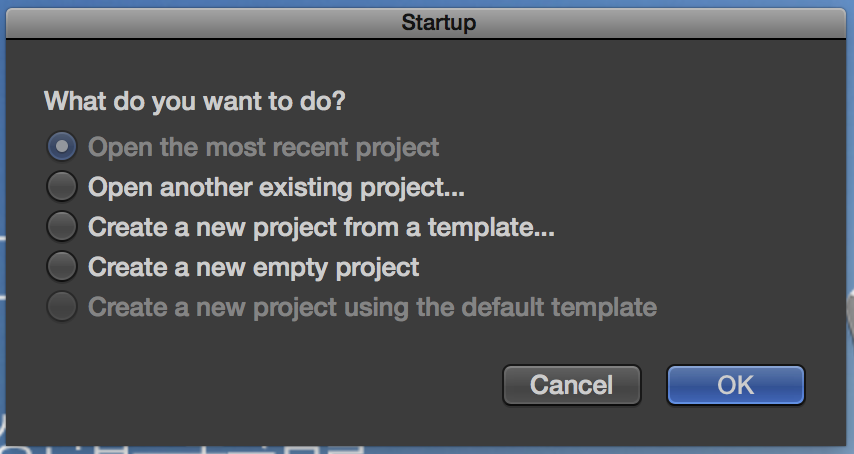Click the greyed-out default template option text
The width and height of the screenshot is (854, 454).
[x=372, y=307]
